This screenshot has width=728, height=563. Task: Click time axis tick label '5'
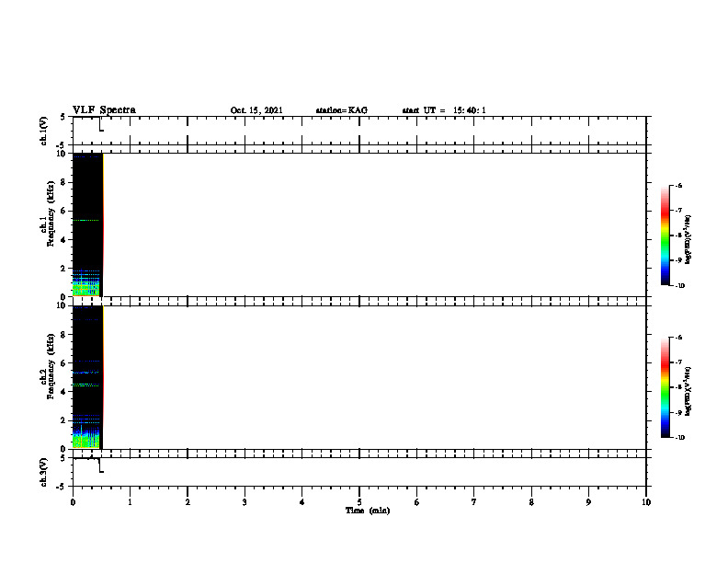(x=359, y=502)
